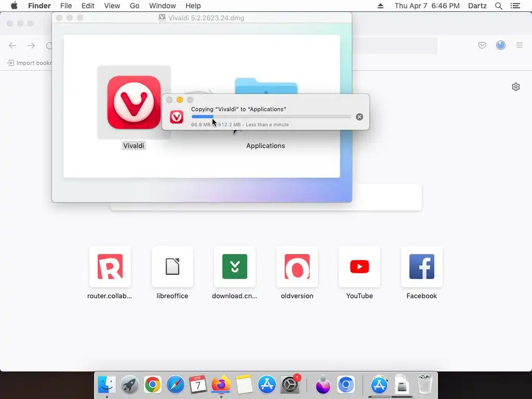Open the Help menu
The image size is (532, 399).
coord(193,6)
